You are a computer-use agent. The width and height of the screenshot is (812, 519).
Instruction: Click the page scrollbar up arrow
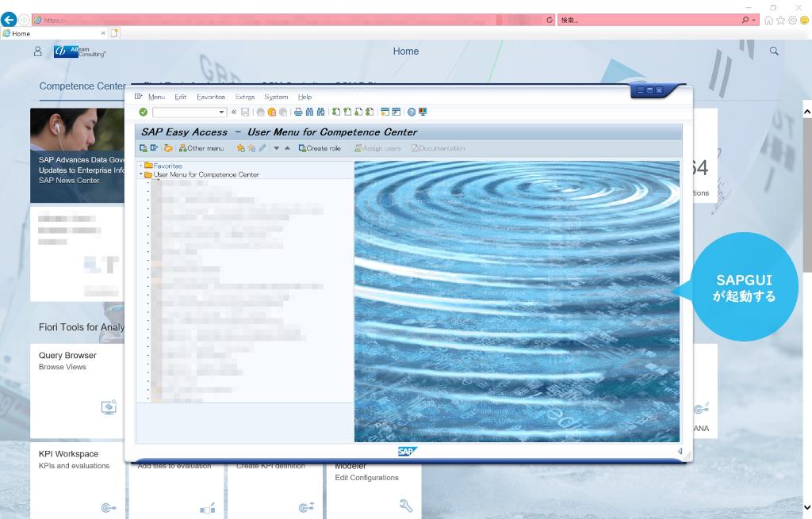(x=806, y=112)
